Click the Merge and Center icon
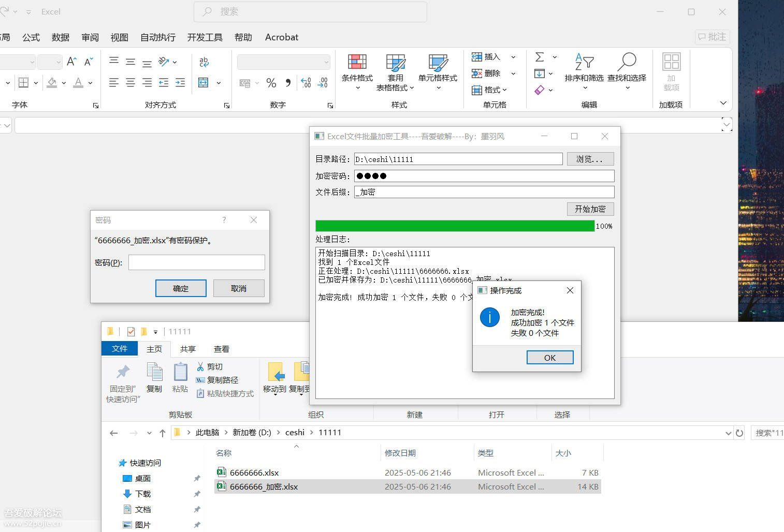This screenshot has height=532, width=784. point(204,82)
